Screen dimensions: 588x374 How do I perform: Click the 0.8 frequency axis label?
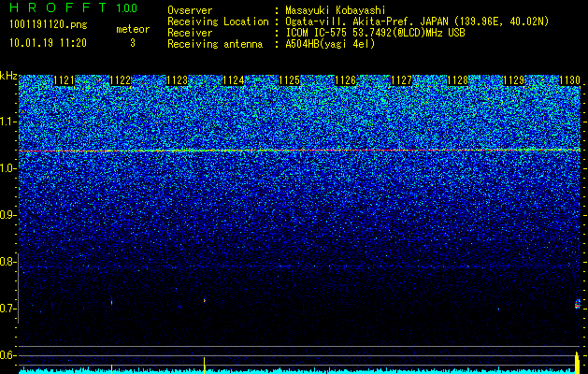pyautogui.click(x=7, y=262)
